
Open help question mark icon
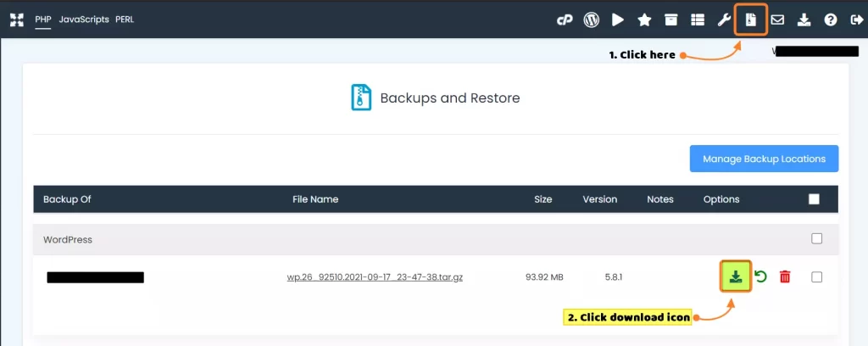pyautogui.click(x=831, y=20)
